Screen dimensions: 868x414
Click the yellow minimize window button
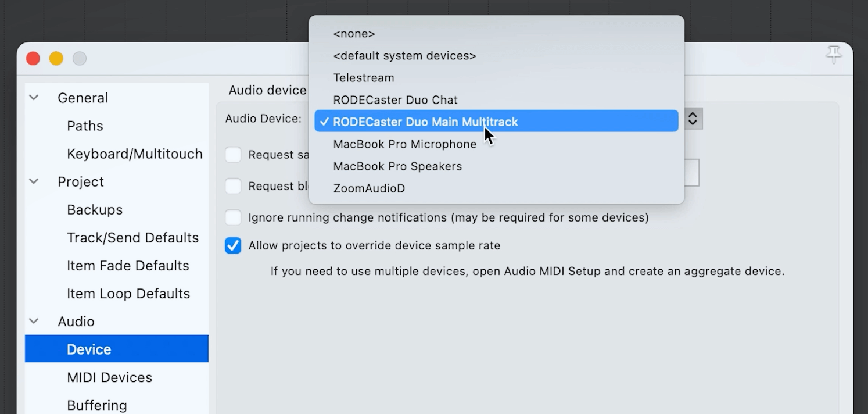click(56, 59)
